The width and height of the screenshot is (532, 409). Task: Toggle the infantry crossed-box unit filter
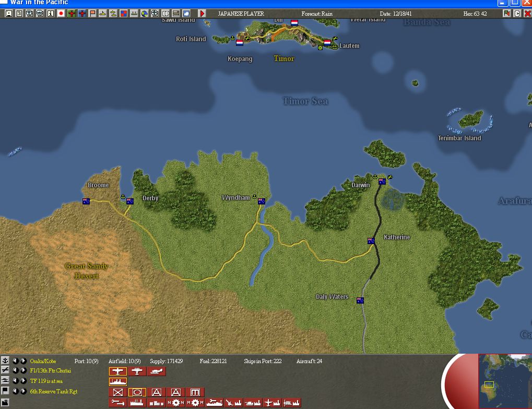point(118,392)
